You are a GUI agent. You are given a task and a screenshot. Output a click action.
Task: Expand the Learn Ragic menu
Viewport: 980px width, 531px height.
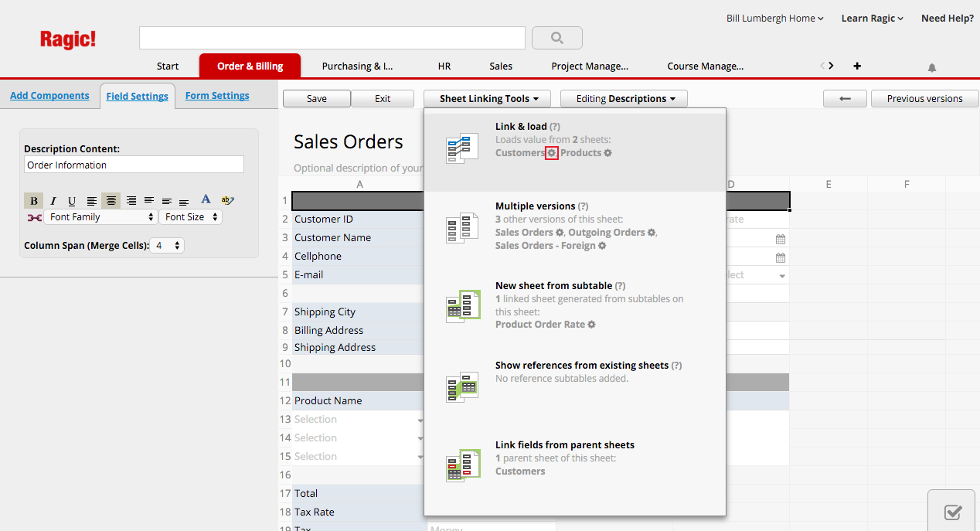coord(873,18)
